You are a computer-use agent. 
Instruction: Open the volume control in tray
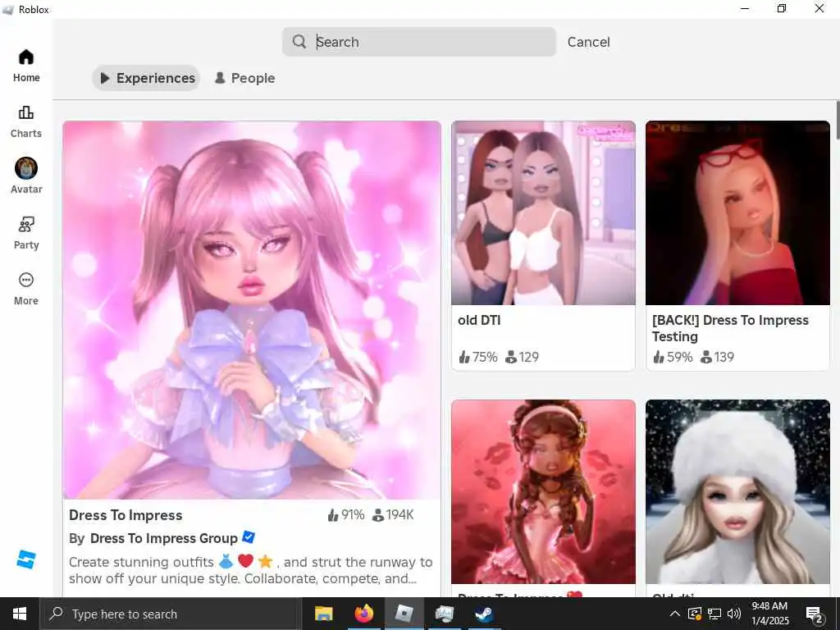(734, 614)
